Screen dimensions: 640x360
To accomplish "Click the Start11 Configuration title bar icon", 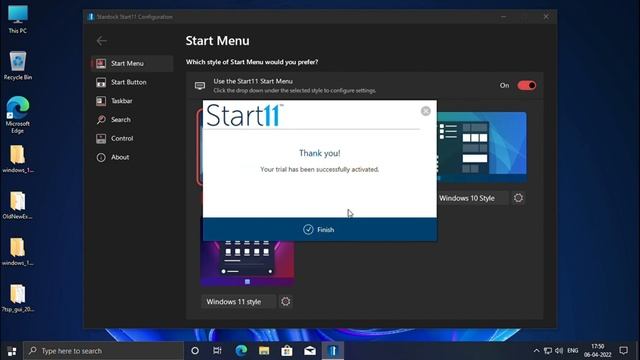I will 91,17.
